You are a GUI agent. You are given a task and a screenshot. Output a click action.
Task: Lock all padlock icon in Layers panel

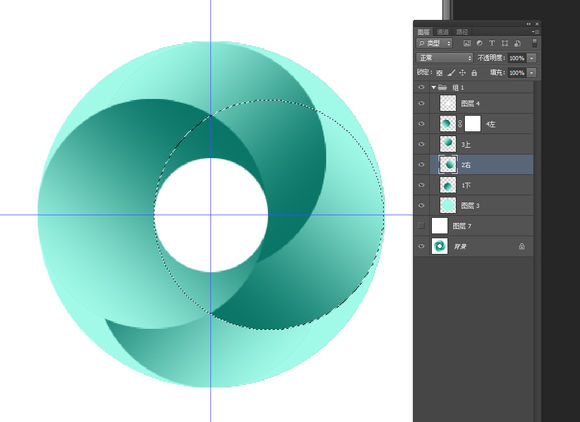click(474, 73)
